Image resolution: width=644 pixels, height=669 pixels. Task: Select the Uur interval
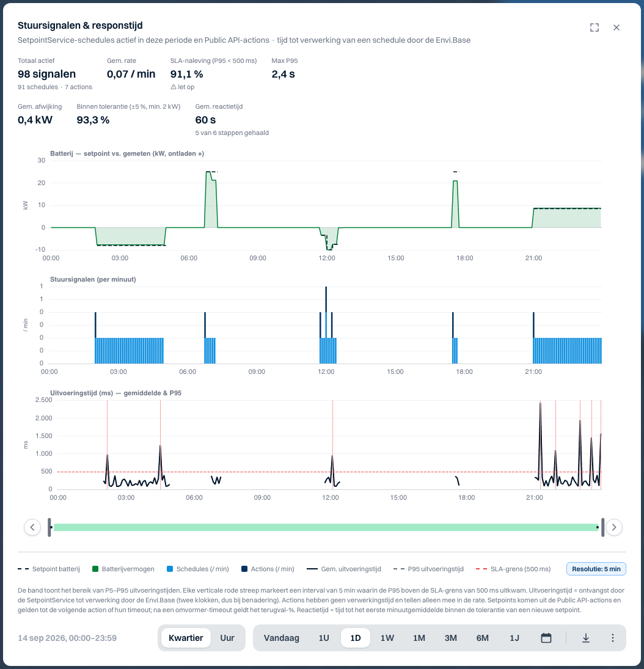[x=227, y=638]
